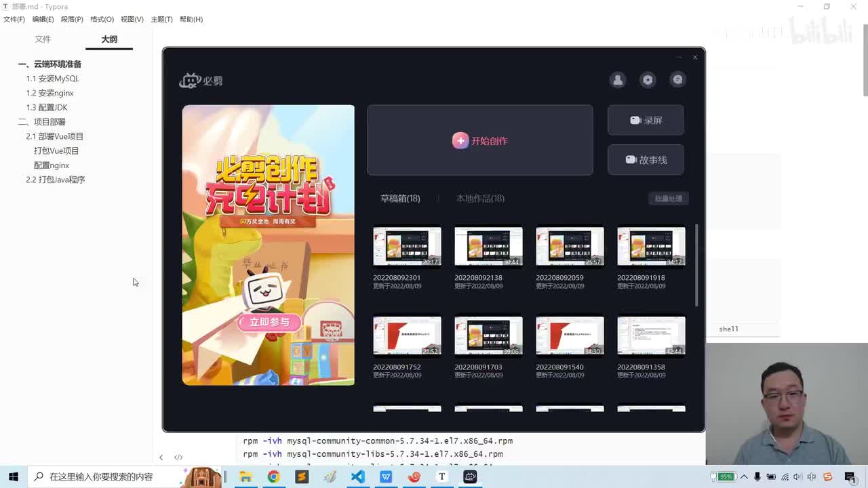868x488 pixels.
Task: Open Google Chrome from the taskbar
Action: (273, 476)
